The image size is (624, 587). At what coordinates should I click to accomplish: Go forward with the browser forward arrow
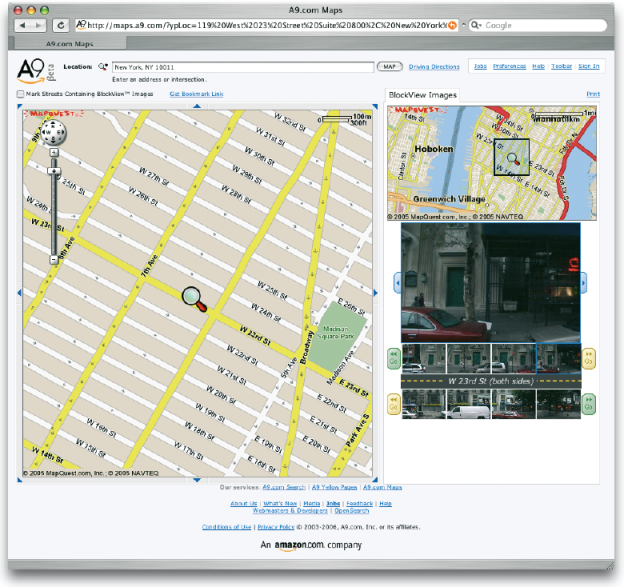39,25
